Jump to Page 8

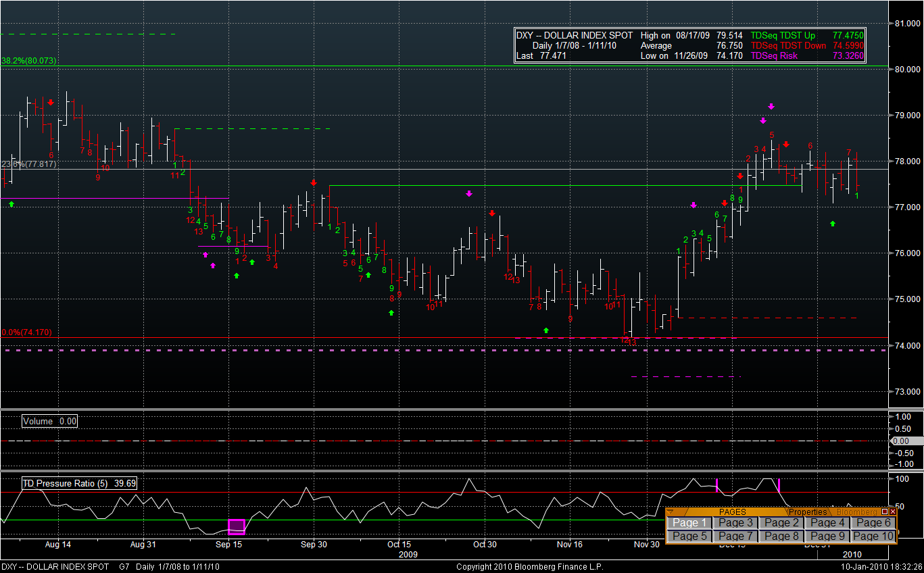[781, 536]
